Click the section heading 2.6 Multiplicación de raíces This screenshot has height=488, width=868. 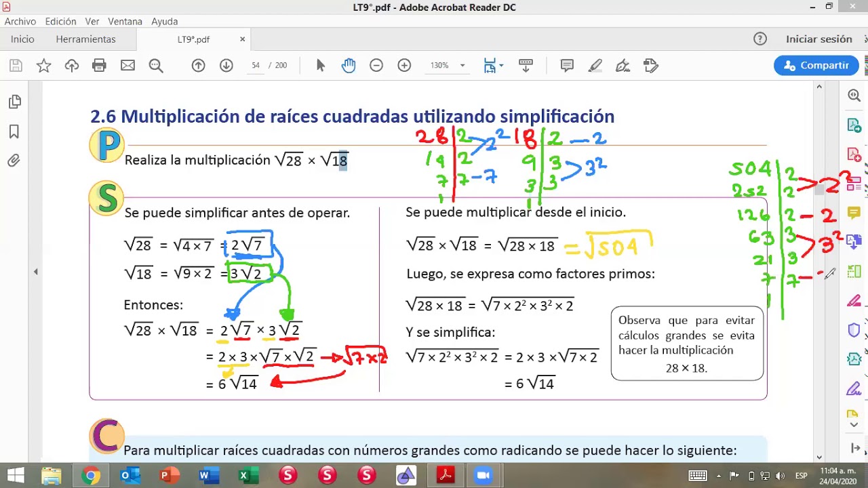pyautogui.click(x=352, y=117)
